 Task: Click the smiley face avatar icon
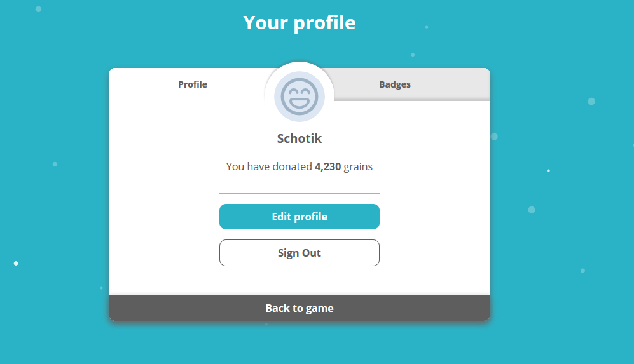[300, 96]
